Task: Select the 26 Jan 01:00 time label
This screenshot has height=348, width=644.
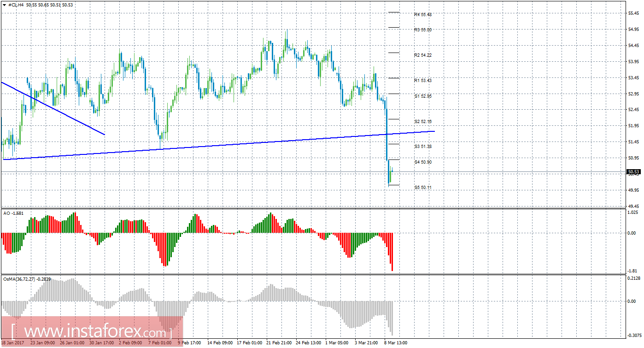Action: pos(72,343)
